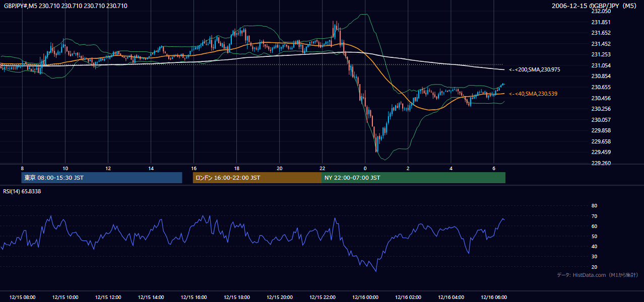Screen dimensions: 644x302
Task: Click the RSI axis level 40
Action: click(594, 246)
